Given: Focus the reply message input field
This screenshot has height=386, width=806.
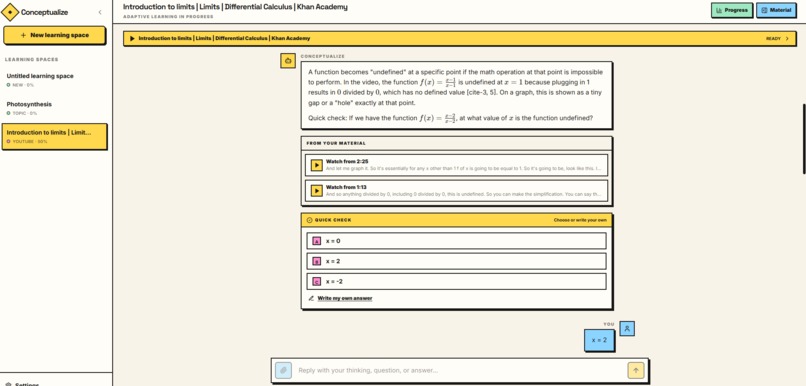Looking at the screenshot, I should pyautogui.click(x=460, y=370).
